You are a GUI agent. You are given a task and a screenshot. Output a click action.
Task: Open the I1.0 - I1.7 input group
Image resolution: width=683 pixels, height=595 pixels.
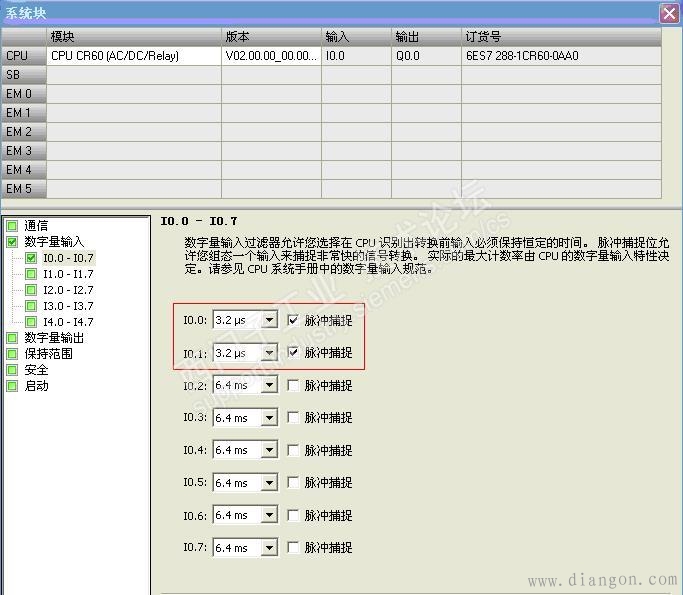click(68, 274)
